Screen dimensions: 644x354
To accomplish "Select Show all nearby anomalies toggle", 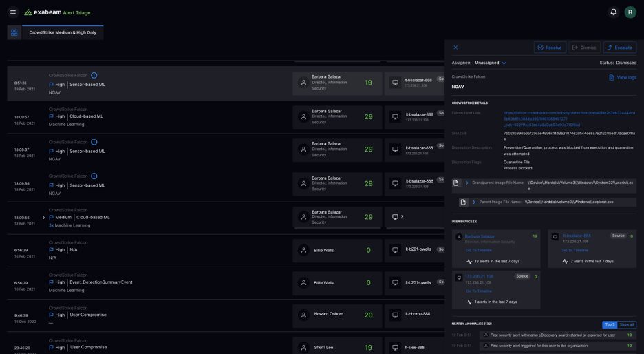I will pyautogui.click(x=627, y=325).
